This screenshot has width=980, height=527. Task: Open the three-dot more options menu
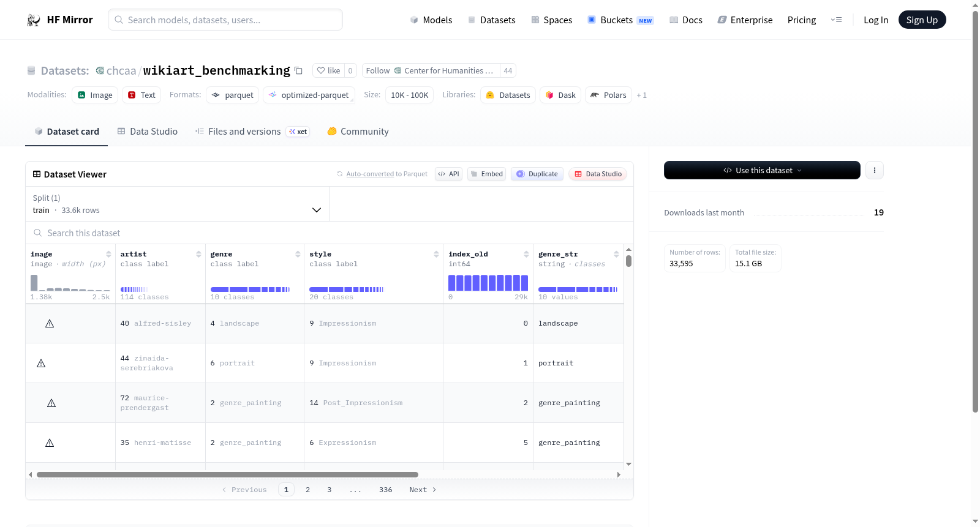pos(875,170)
